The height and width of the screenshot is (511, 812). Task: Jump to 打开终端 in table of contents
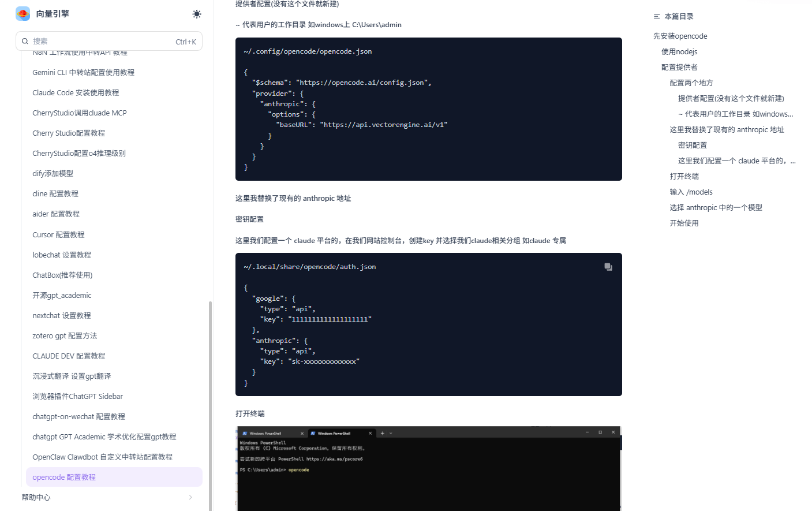(684, 176)
